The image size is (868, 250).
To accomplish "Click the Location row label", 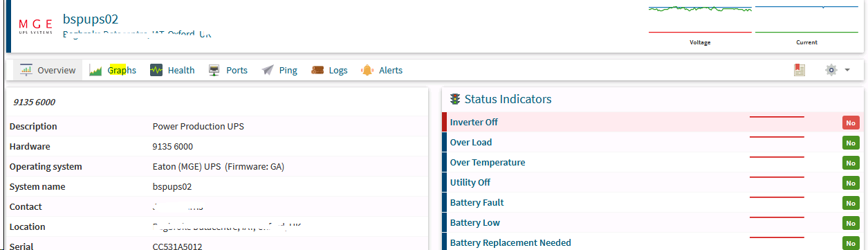I will 28,226.
